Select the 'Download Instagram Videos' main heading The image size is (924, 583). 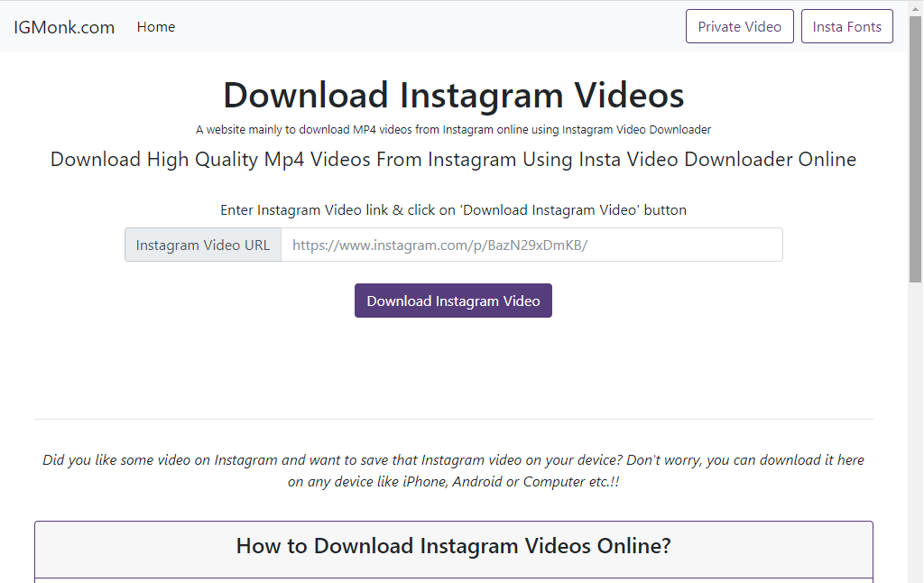tap(453, 95)
